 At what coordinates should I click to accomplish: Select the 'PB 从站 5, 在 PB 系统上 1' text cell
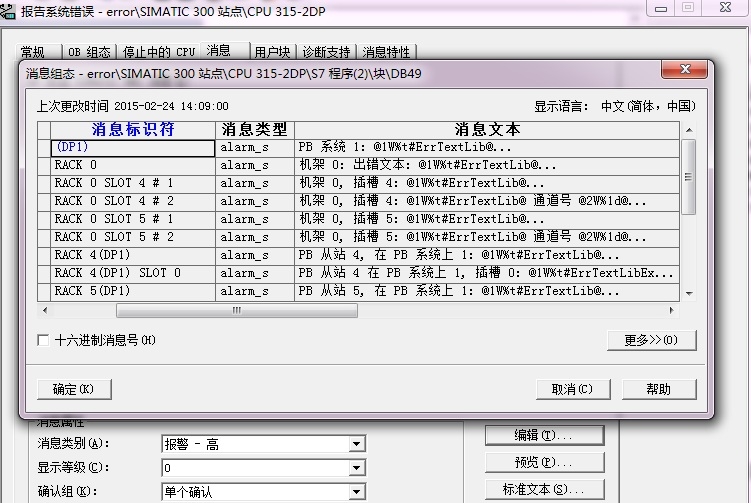click(487, 291)
